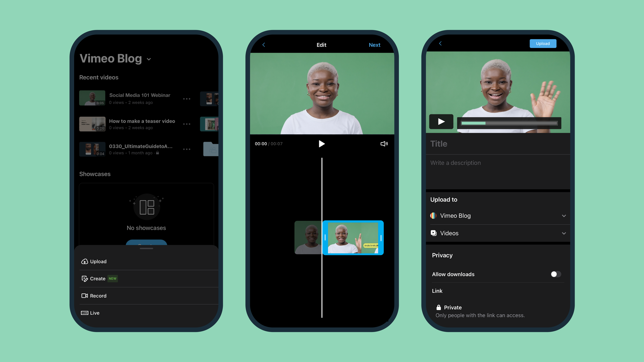Go back from the upload details screen

[440, 43]
